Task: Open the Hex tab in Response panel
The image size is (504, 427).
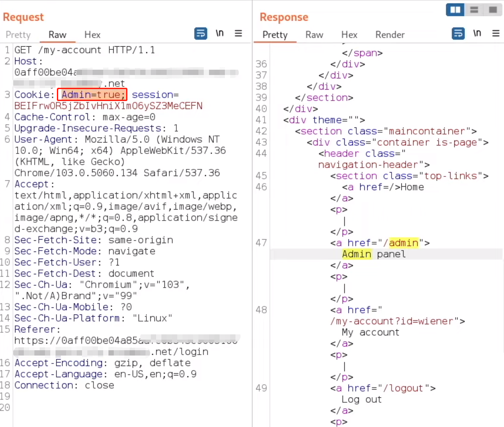Action: [349, 35]
